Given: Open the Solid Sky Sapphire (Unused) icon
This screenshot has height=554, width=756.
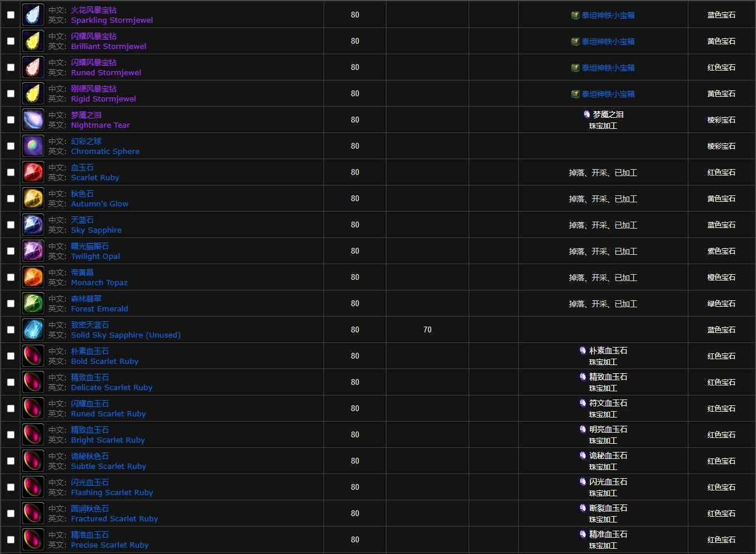Looking at the screenshot, I should pos(33,329).
